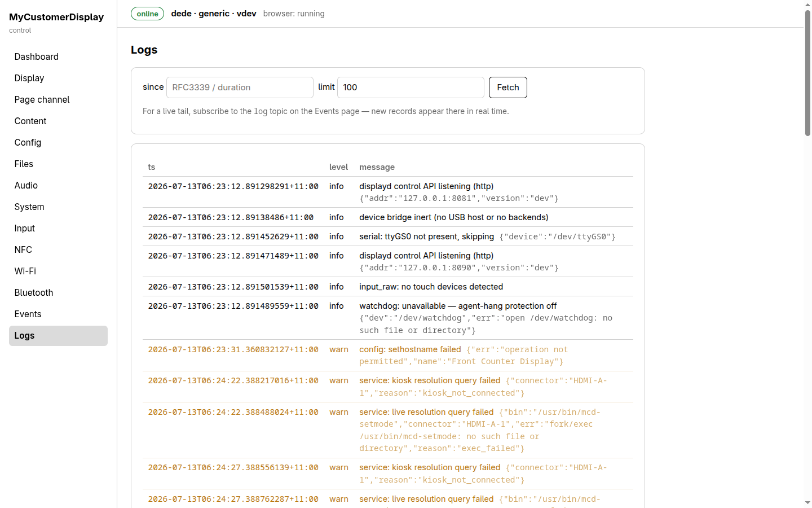812x508 pixels.
Task: Click timestamp 06:23:12.89138486 row
Action: 231,217
